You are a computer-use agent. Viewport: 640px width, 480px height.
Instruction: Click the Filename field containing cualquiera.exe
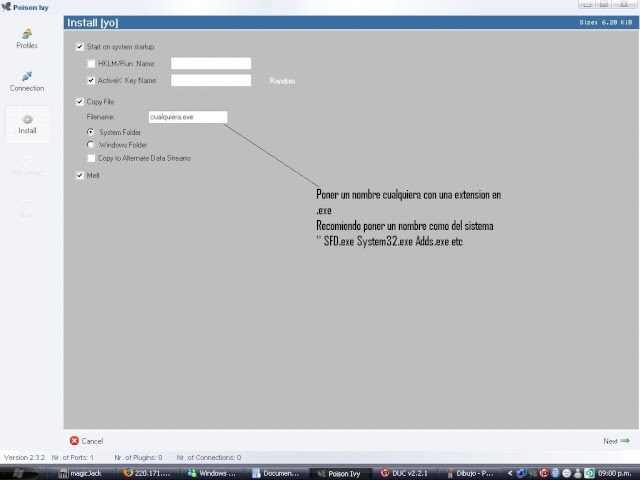coord(188,117)
